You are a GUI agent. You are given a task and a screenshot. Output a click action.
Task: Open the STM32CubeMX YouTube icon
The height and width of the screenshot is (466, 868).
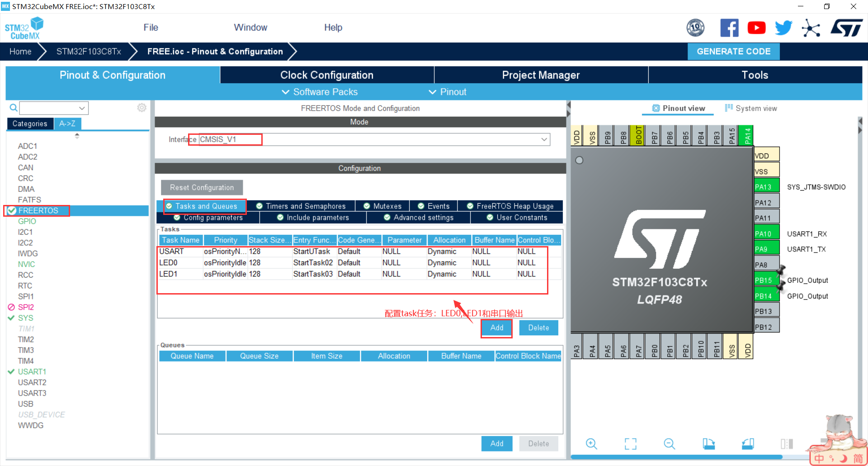pos(756,28)
